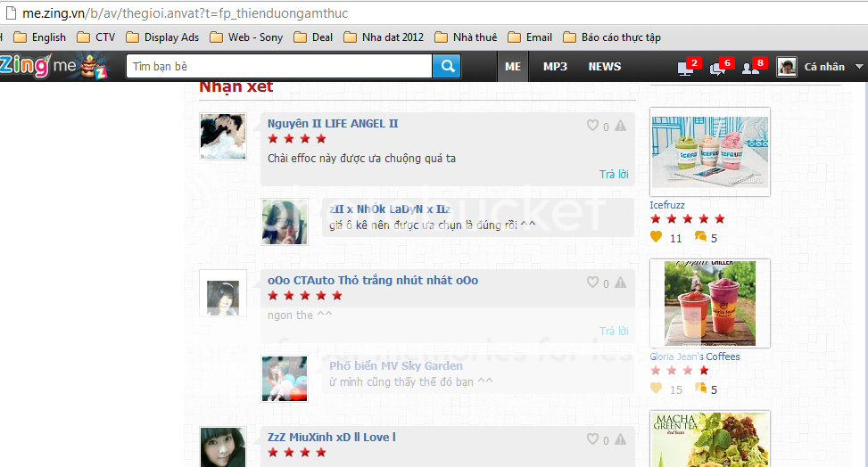
Task: Click Trả lời under the first comment
Action: click(614, 175)
